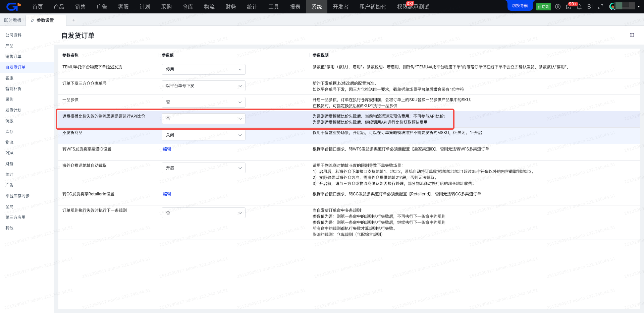
Task: Open 首页 in the top navigation
Action: point(38,7)
